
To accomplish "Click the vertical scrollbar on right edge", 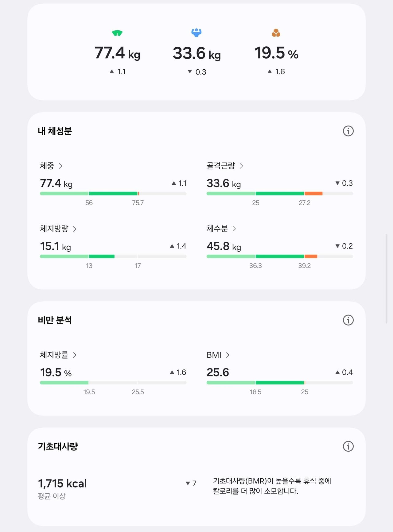I will (x=386, y=279).
